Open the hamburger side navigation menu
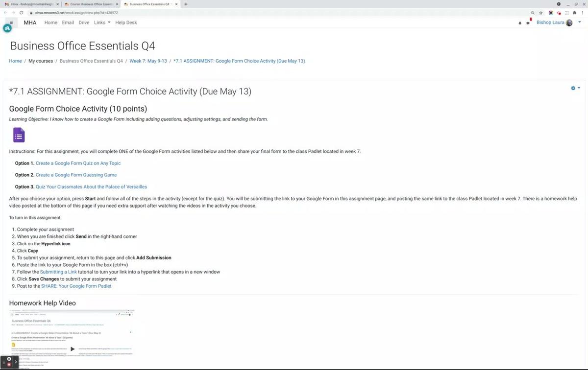Viewport: 588px width, 370px height. click(11, 23)
